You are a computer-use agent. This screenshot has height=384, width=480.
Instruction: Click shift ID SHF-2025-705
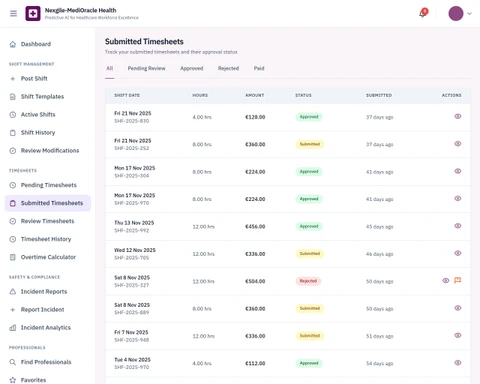pyautogui.click(x=132, y=258)
